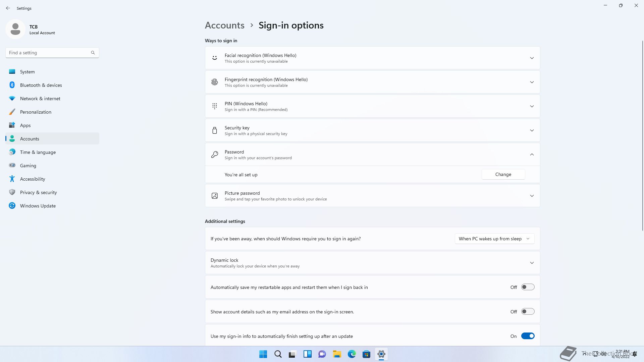644x362 pixels.
Task: Click the TCB user avatar icon
Action: click(15, 29)
